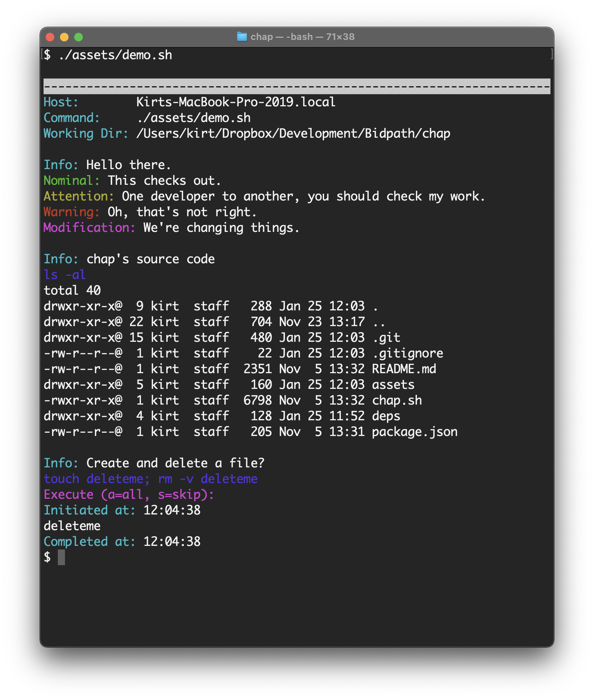Image resolution: width=594 pixels, height=700 pixels.
Task: Click the 'Nov 23 13:17' date
Action: pos(322,322)
